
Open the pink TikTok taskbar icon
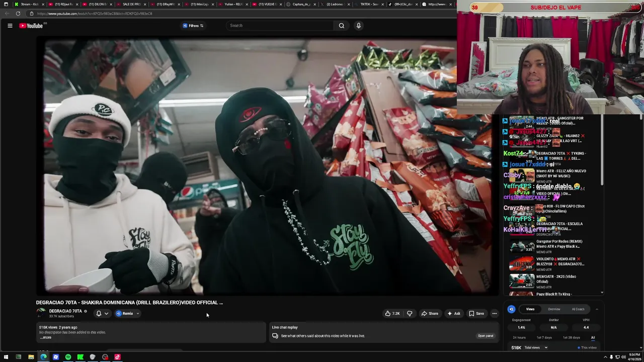pos(117,357)
